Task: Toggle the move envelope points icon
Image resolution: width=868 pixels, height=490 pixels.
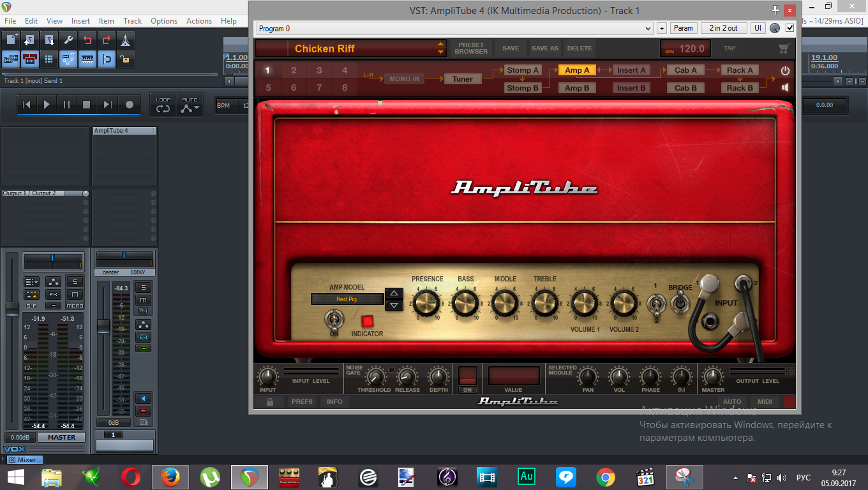Action: pos(68,59)
